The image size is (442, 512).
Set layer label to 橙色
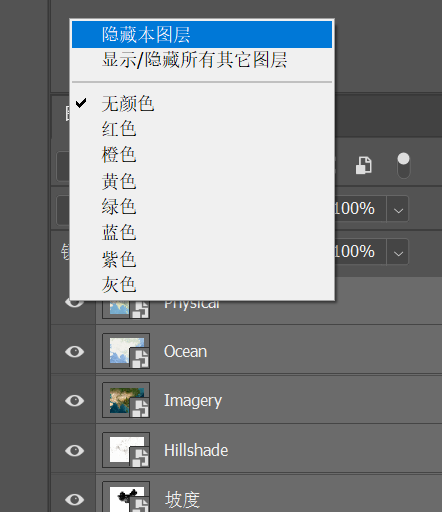point(202,155)
